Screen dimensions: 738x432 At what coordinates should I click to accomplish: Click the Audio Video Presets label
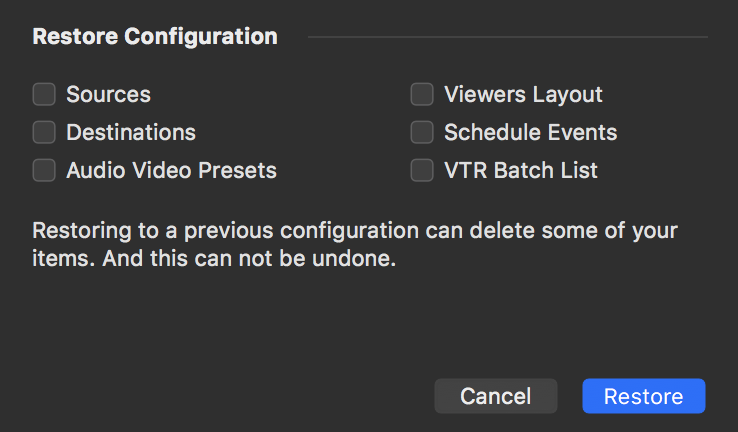click(x=171, y=170)
